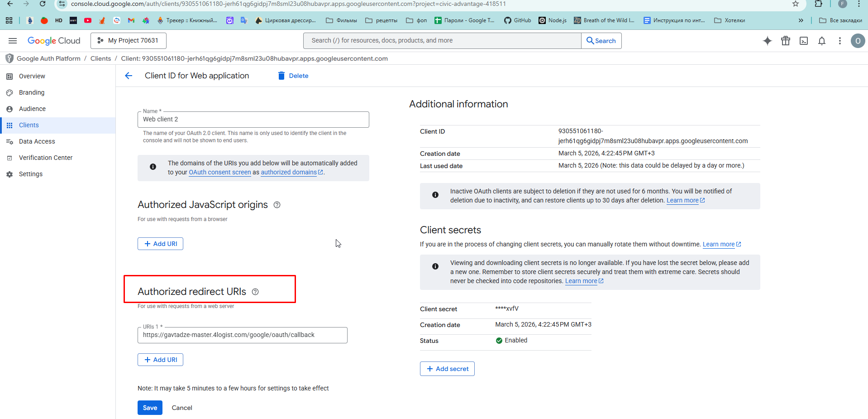Open the Фильмы bookmarks folder

coord(341,20)
